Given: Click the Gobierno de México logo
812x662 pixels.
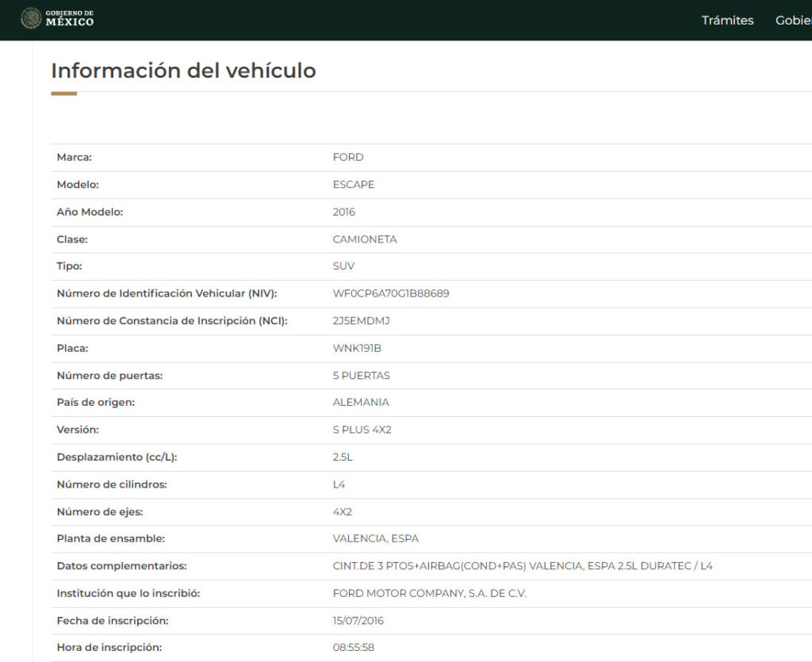Looking at the screenshot, I should pos(57,18).
